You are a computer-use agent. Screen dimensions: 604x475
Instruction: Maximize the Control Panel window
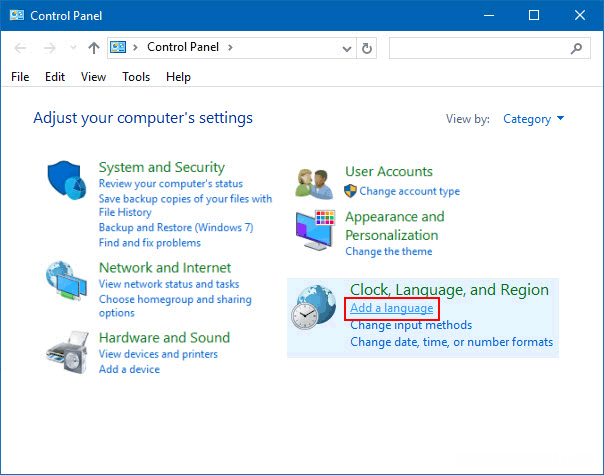point(534,15)
